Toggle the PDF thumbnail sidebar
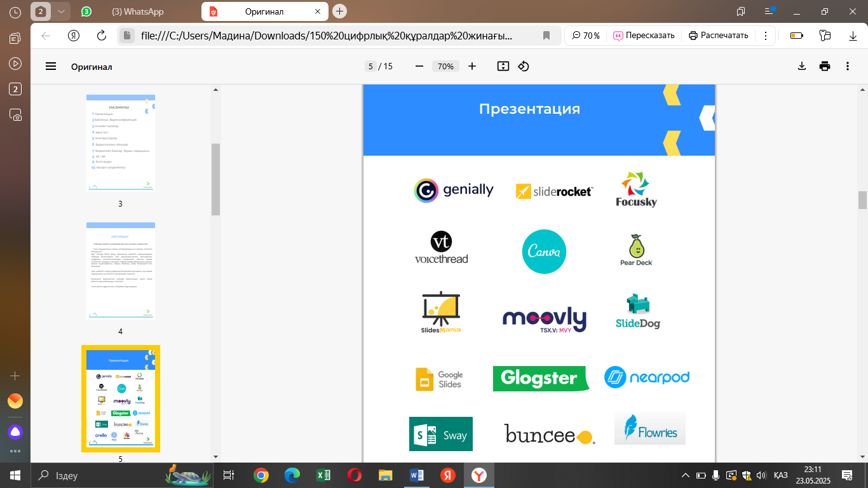This screenshot has width=868, height=488. (x=51, y=66)
